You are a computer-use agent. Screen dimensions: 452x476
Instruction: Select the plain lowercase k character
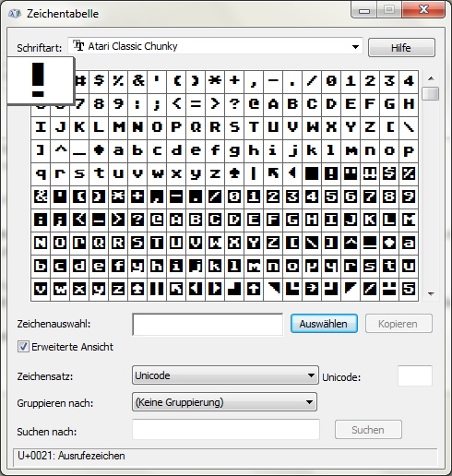click(x=312, y=150)
